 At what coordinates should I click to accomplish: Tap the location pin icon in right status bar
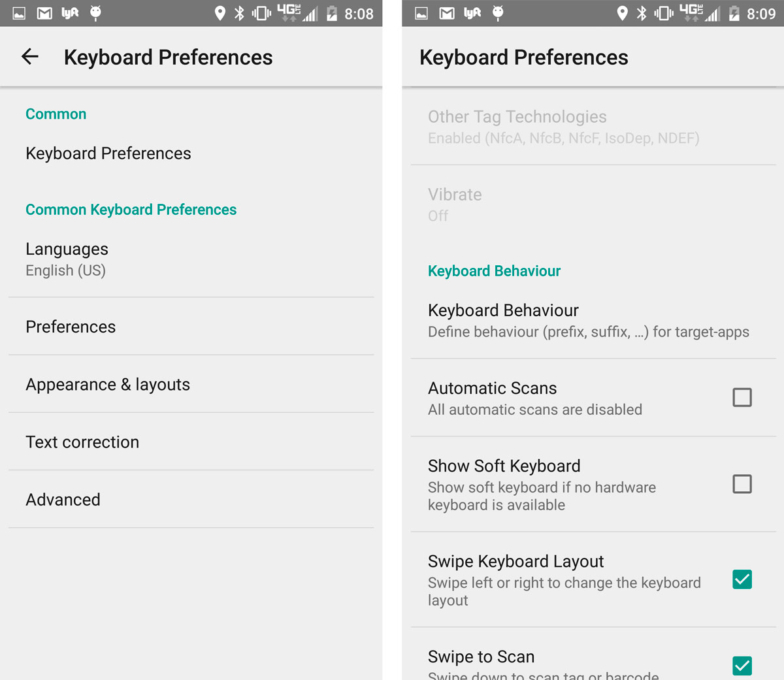pyautogui.click(x=622, y=13)
